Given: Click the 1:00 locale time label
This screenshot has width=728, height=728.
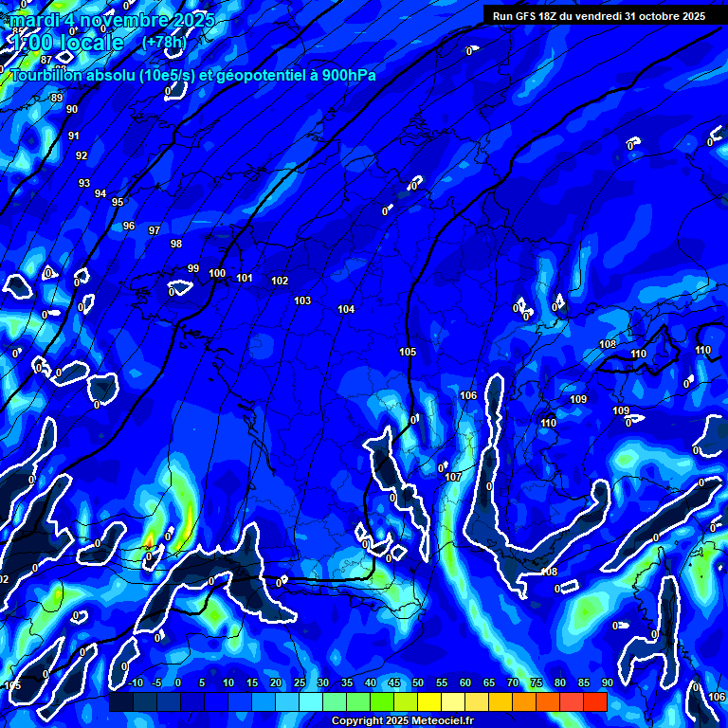Looking at the screenshot, I should pyautogui.click(x=66, y=43).
